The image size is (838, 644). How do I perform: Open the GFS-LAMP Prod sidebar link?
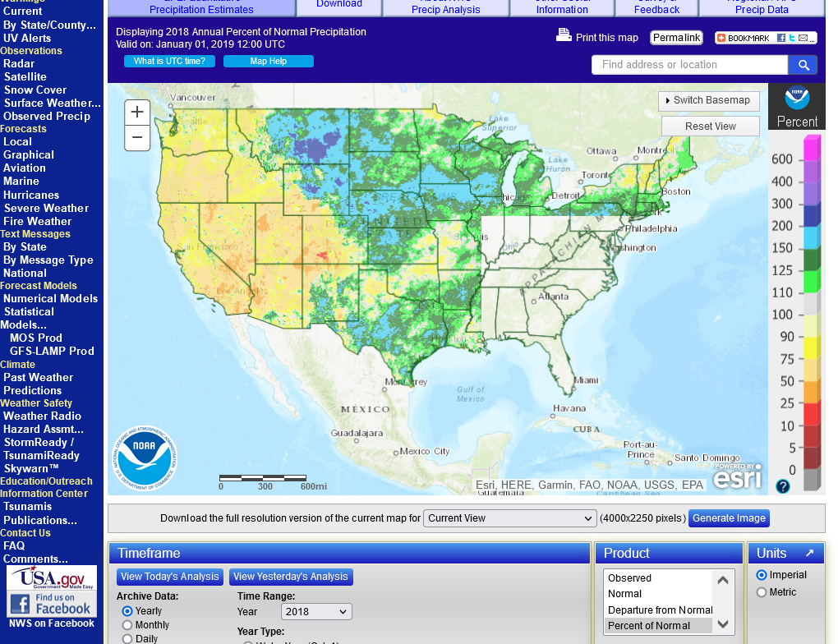(52, 351)
